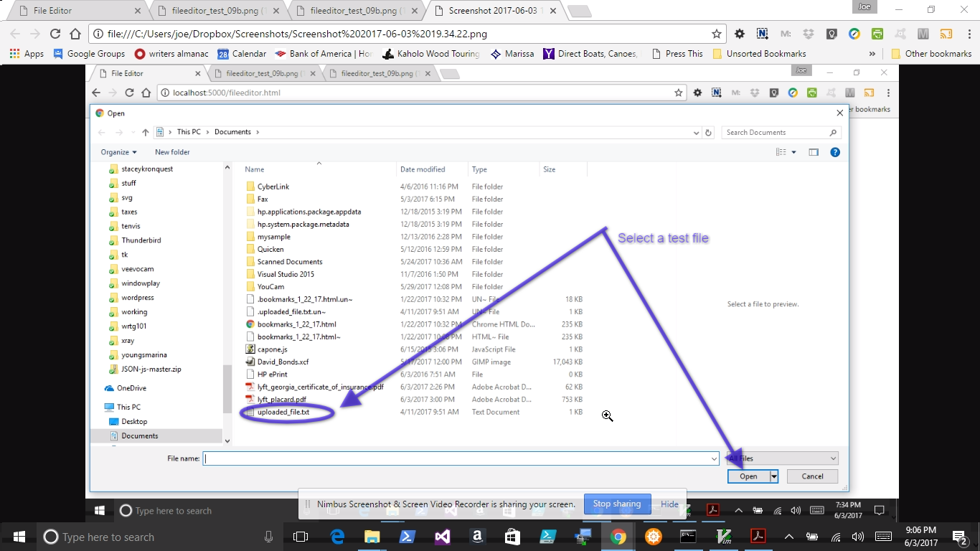
Task: Expand the Organize dropdown menu
Action: 118,152
